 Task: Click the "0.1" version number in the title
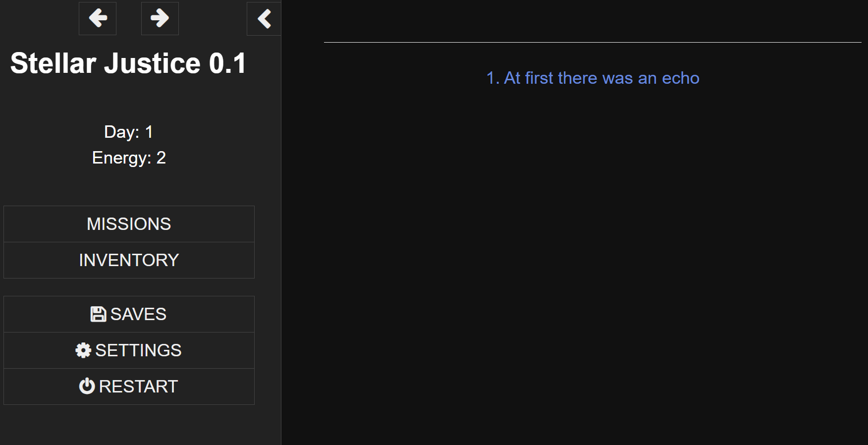[x=227, y=63]
